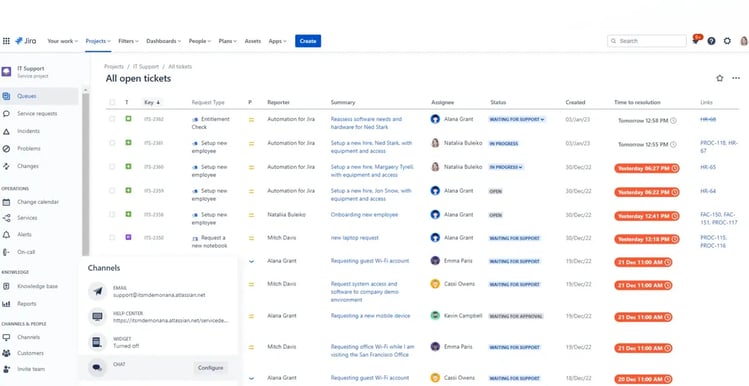Expand the Dashboards dropdown
The width and height of the screenshot is (749, 386).
(163, 41)
